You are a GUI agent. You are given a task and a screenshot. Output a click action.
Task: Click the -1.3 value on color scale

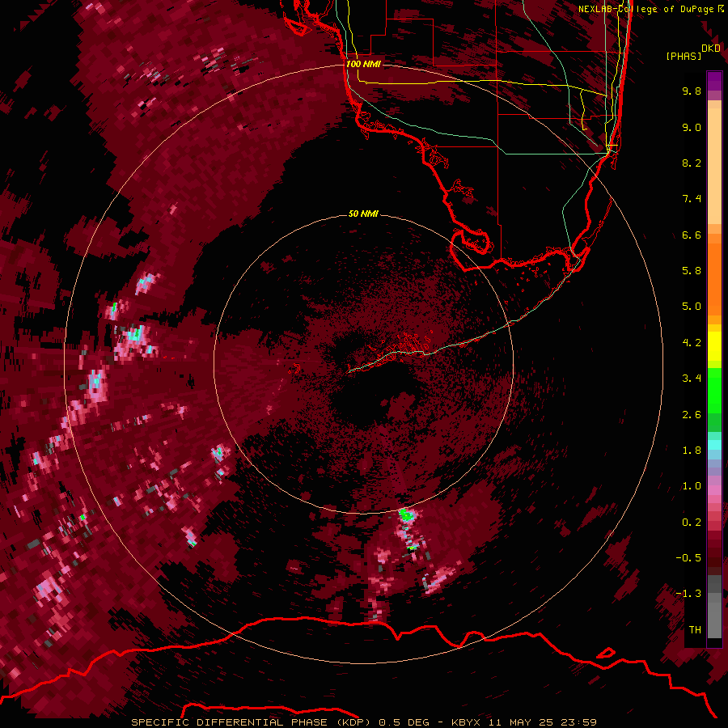click(688, 594)
